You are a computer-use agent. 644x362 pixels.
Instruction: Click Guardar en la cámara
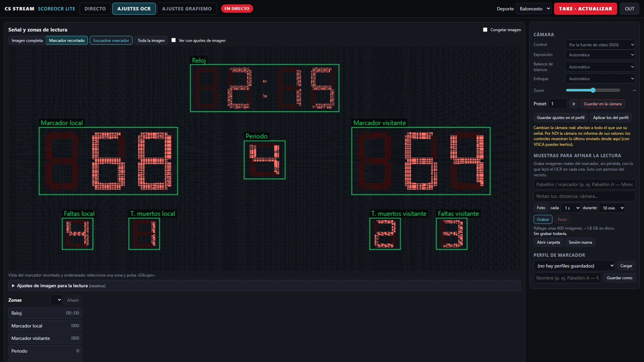point(602,104)
